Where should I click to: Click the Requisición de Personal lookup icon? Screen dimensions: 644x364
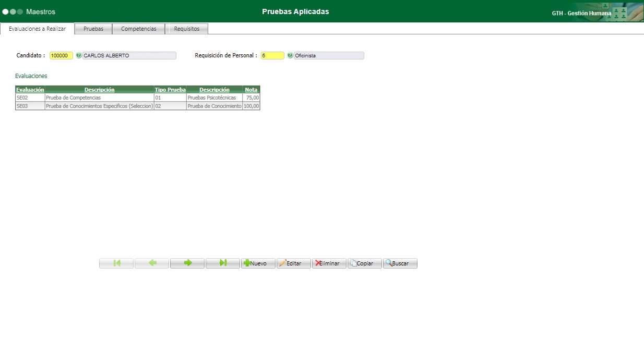(x=290, y=55)
